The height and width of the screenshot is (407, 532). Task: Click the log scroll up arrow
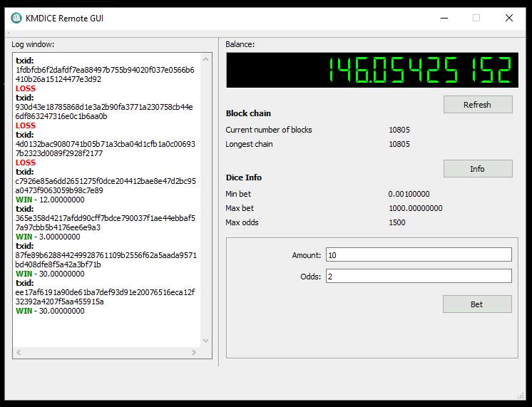point(205,59)
